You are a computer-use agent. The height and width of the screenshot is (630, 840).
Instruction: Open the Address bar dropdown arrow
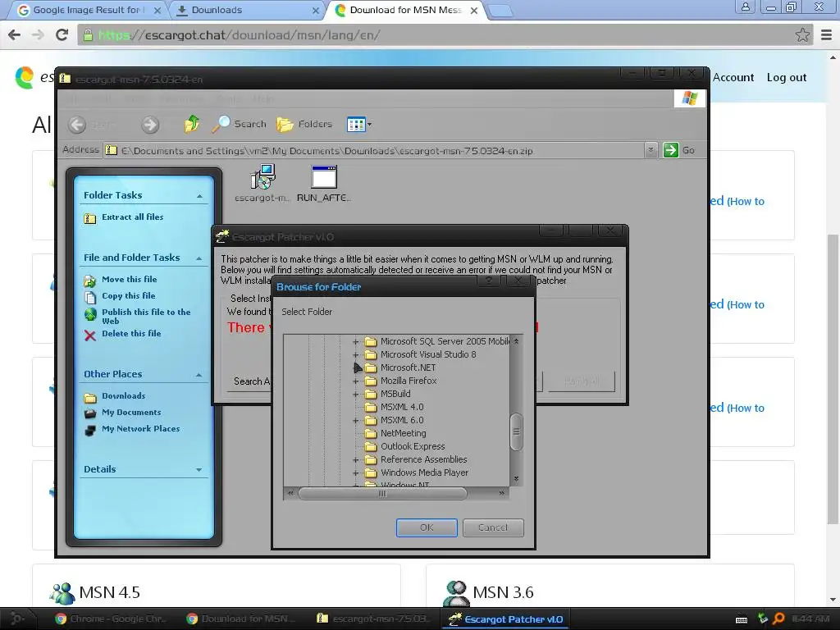(x=651, y=151)
